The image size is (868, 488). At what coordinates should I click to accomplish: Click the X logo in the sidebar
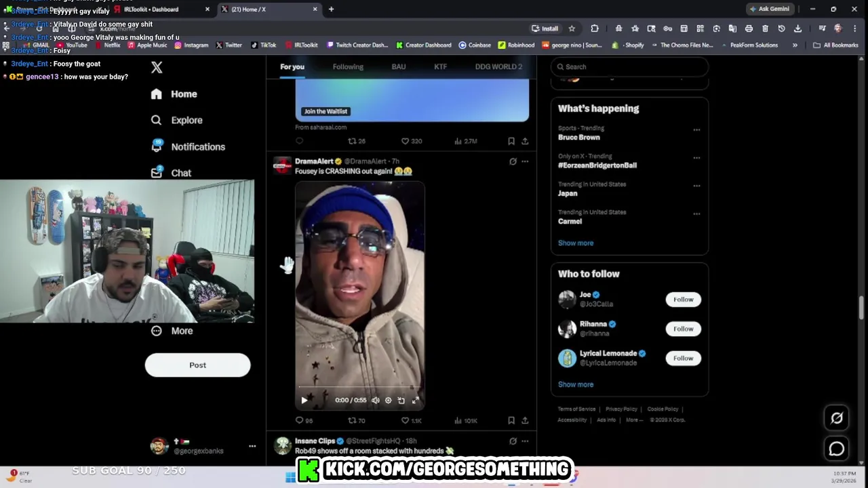(x=157, y=67)
